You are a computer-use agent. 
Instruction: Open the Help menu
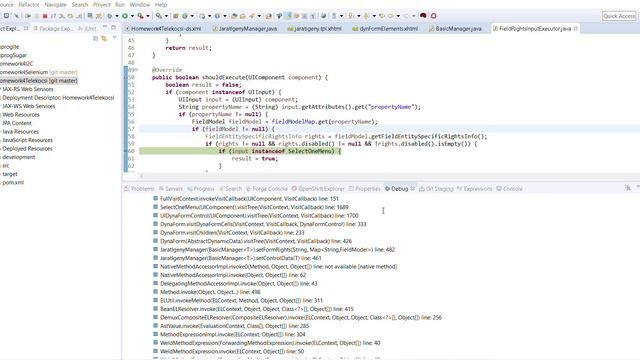161,4
